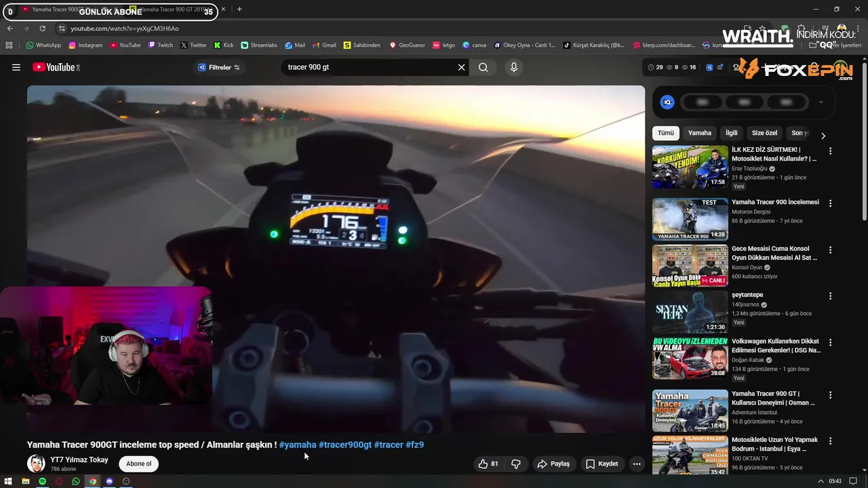Image resolution: width=868 pixels, height=488 pixels.
Task: Open the GeoGuessr bookmark
Action: [x=407, y=45]
